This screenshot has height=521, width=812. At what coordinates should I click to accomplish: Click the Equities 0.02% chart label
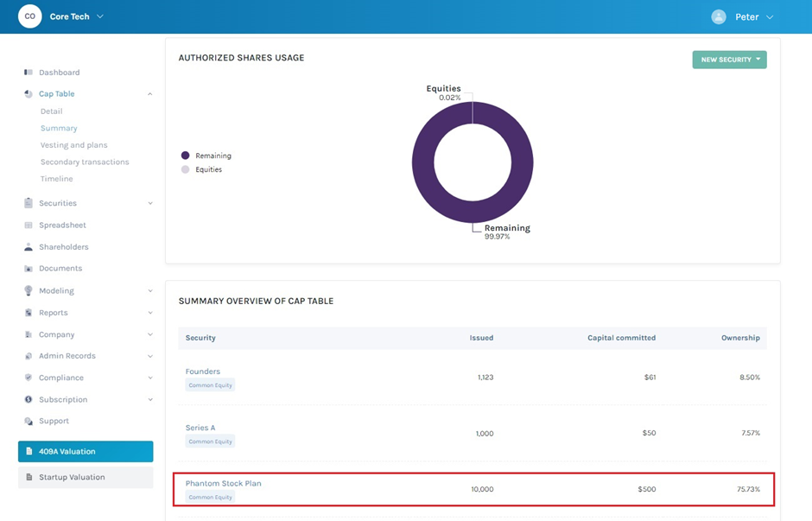pyautogui.click(x=444, y=92)
